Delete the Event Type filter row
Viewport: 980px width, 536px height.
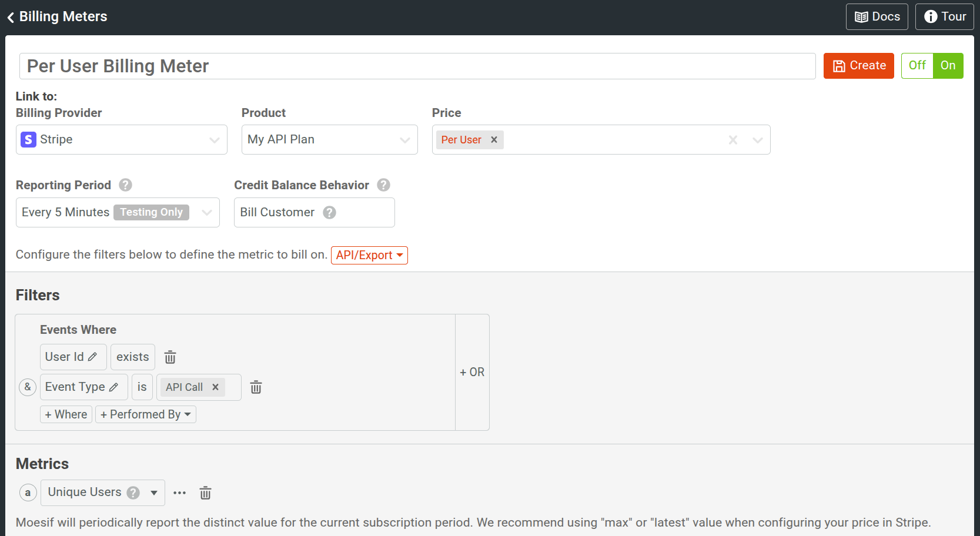tap(256, 387)
